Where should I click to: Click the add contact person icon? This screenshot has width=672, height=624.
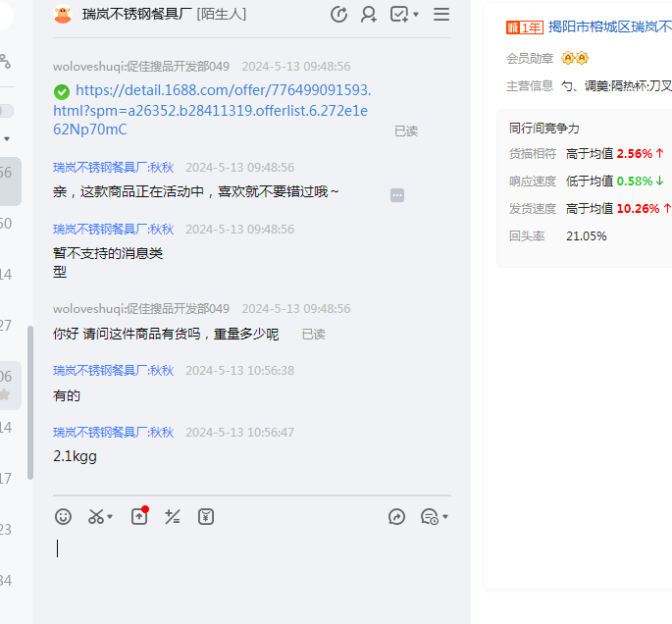[x=369, y=14]
